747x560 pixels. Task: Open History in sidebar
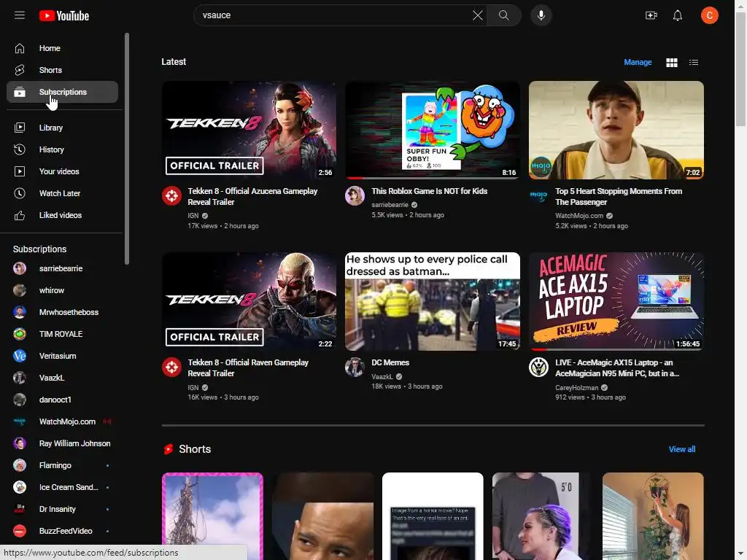(x=63, y=149)
